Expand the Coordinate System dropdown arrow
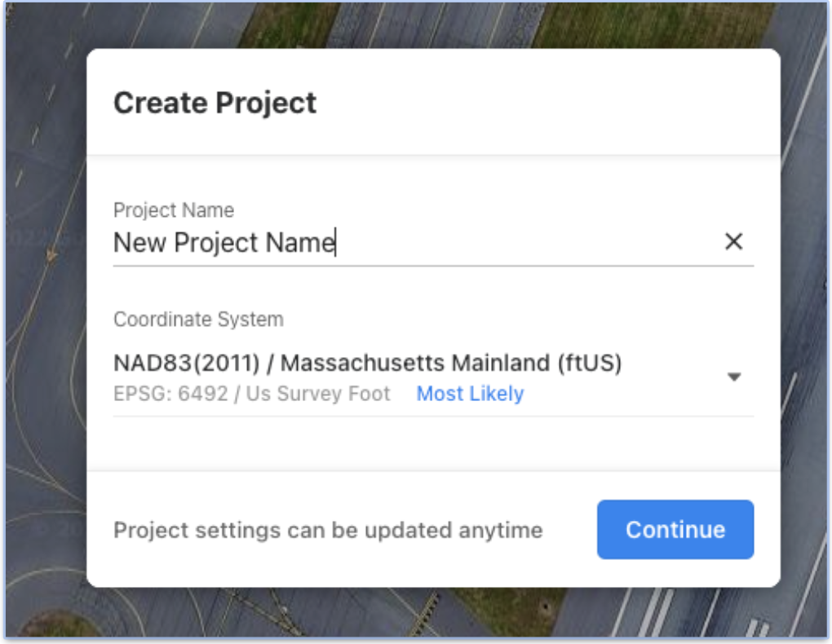 point(734,377)
